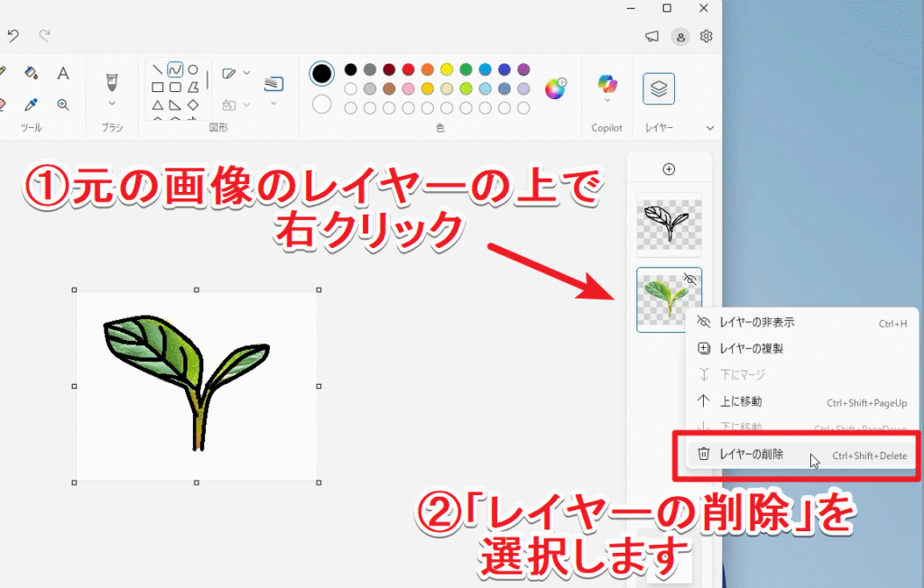
Task: Select the Color picker eyedropper tool
Action: click(x=32, y=105)
